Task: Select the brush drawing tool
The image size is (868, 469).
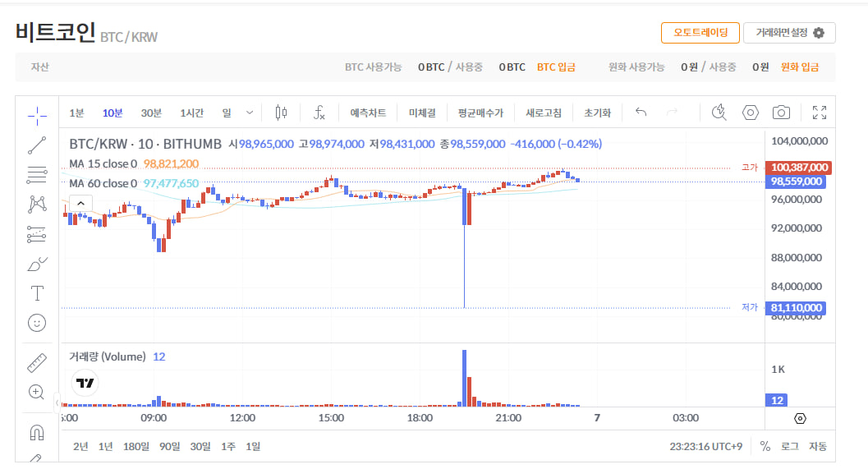Action: (37, 264)
